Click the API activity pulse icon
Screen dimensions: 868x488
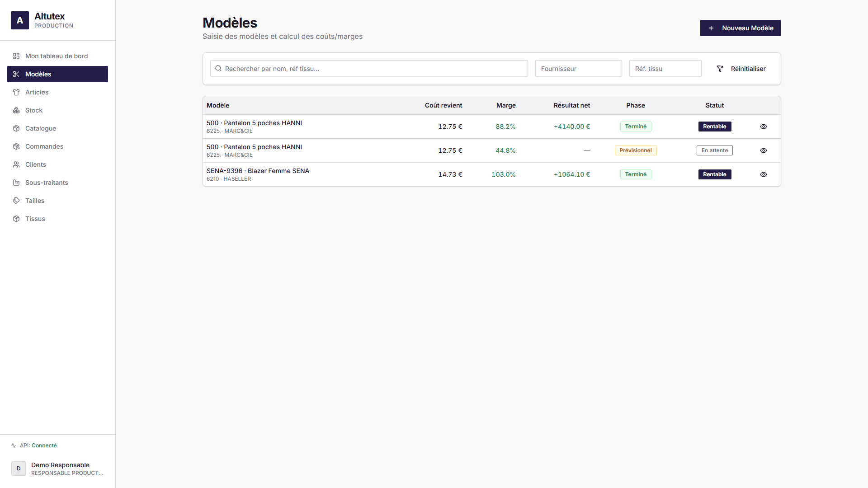(14, 446)
